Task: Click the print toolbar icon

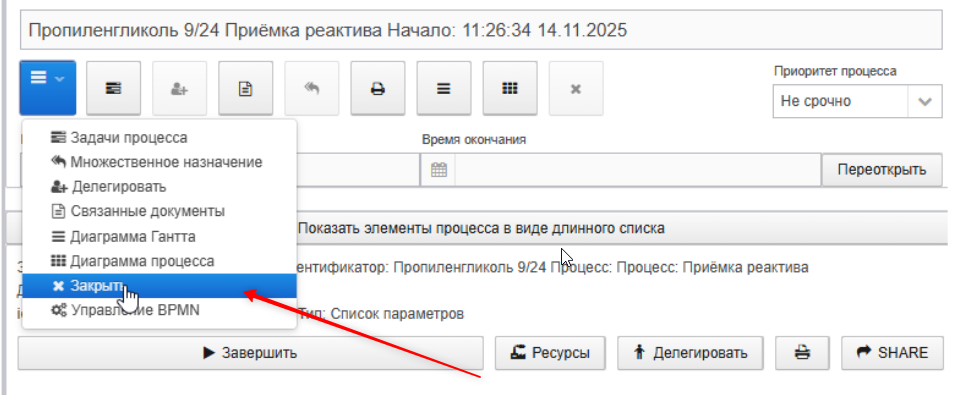Action: click(378, 88)
